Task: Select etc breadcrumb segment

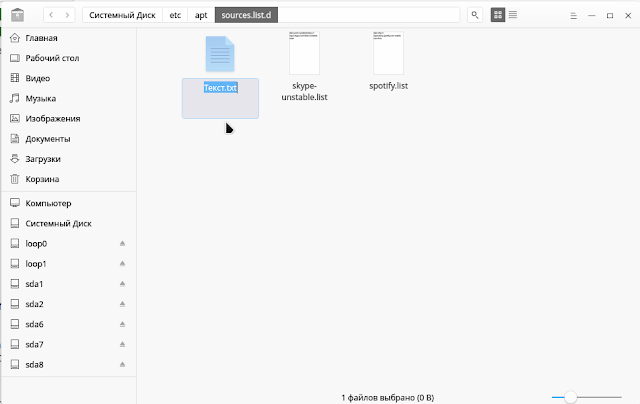Action: coord(175,15)
